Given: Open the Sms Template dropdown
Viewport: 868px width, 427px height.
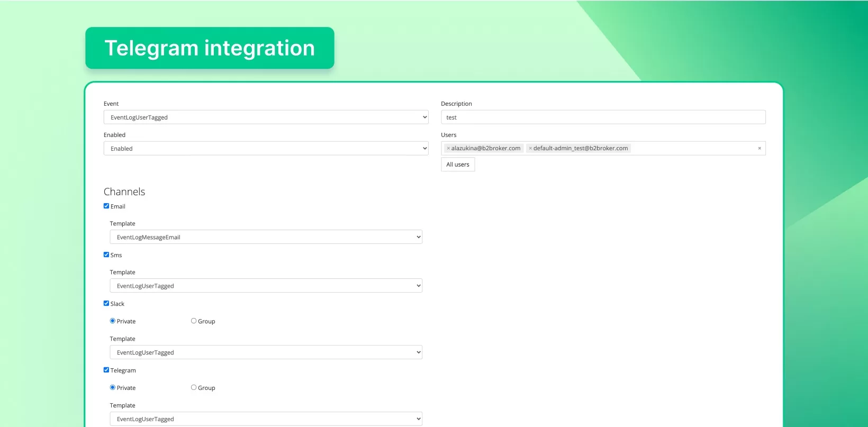Looking at the screenshot, I should click(266, 285).
